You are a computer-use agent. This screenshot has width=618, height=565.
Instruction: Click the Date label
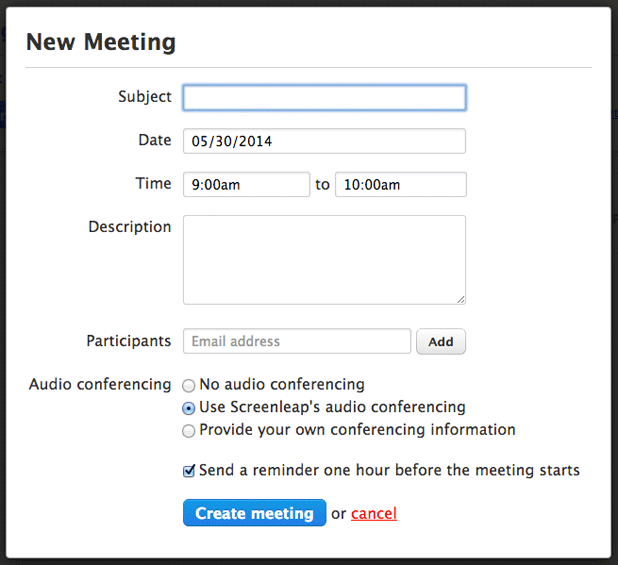155,140
